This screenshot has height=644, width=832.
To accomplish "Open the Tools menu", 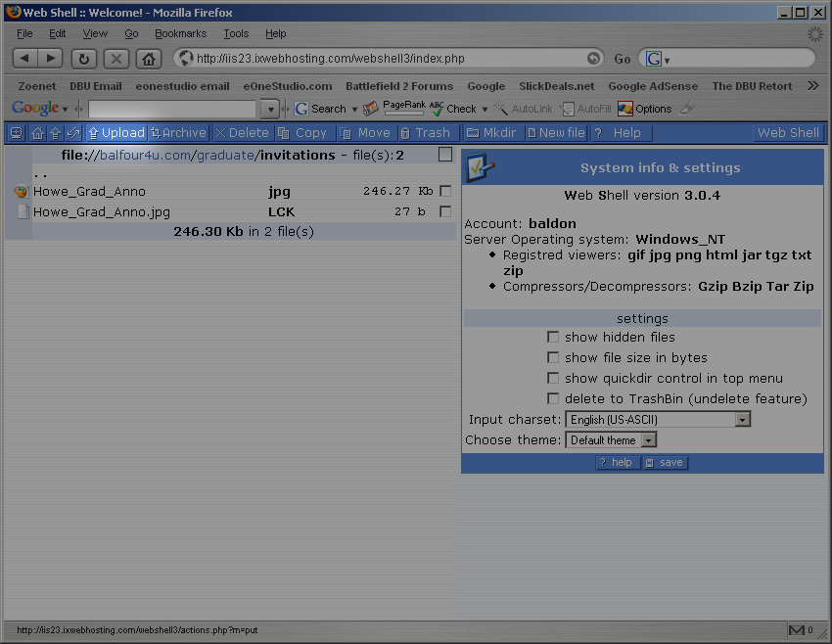I will click(x=236, y=33).
